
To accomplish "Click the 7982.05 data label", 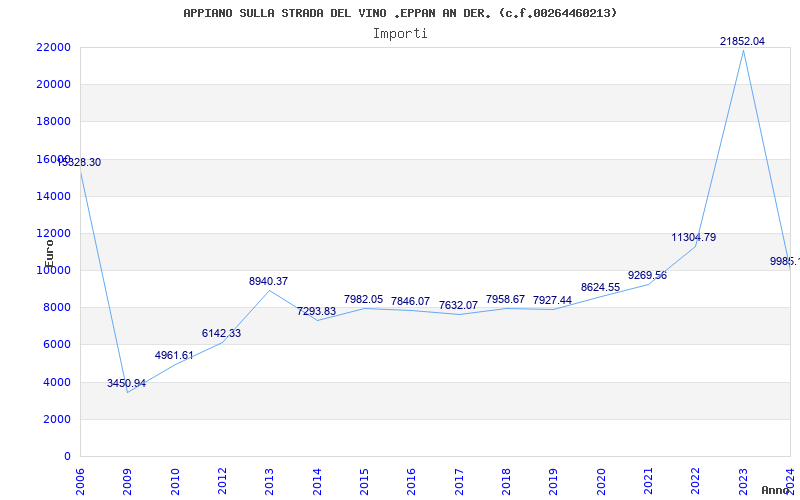I will click(363, 299).
